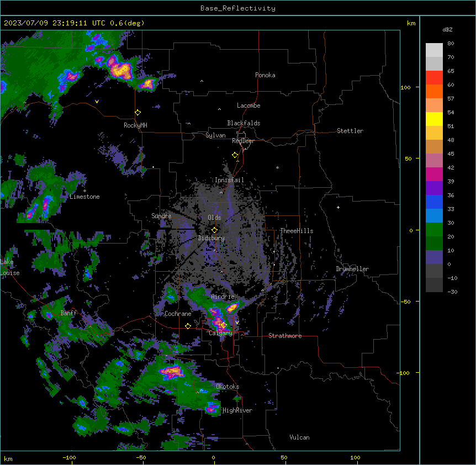Image resolution: width=476 pixels, height=465 pixels.
Task: Select the yellow diamond marker between Olds and Didsbury
Action: (215, 230)
